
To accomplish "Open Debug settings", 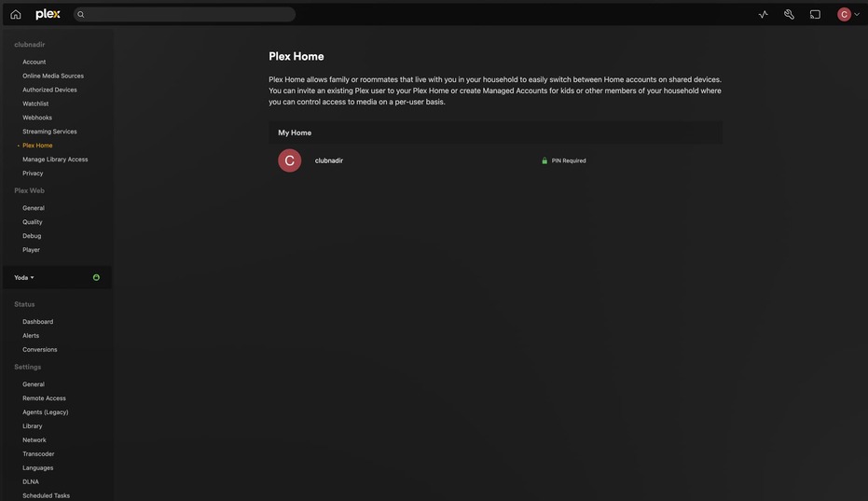I will [x=32, y=235].
